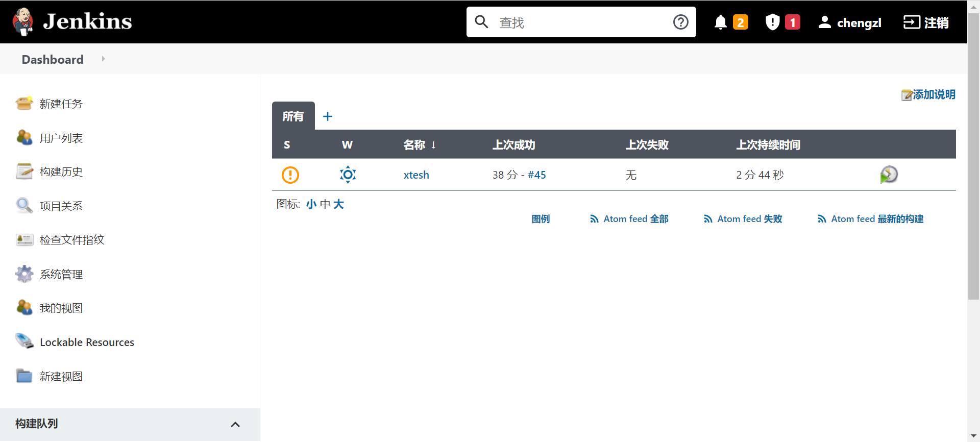The height and width of the screenshot is (442, 980).
Task: Sort by the 上次成功 column header
Action: coord(513,145)
